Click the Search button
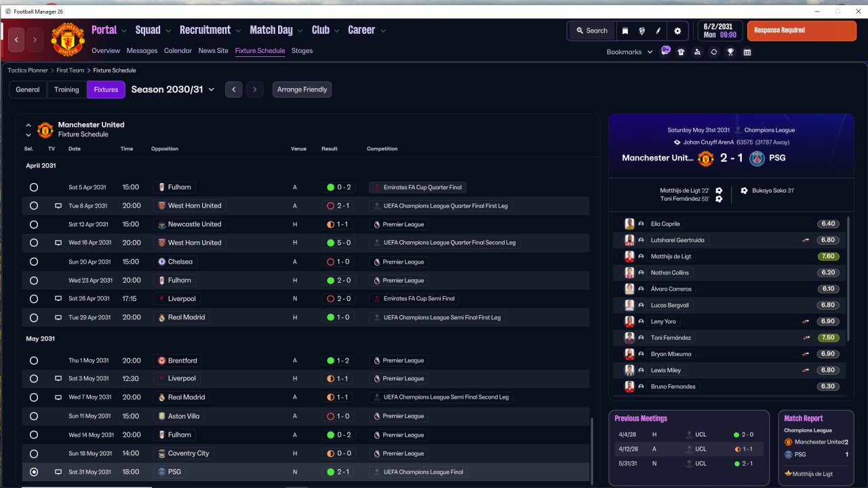This screenshot has height=488, width=868. click(592, 30)
